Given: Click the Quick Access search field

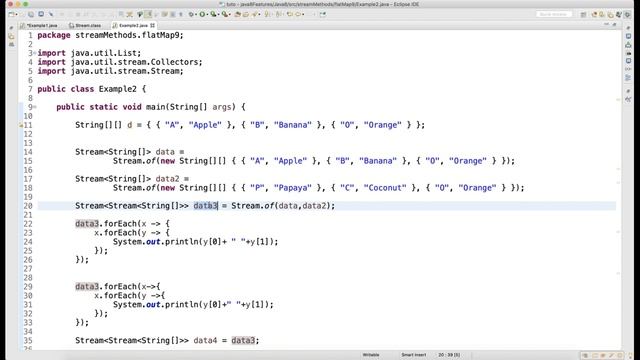Looking at the screenshot, I should click(553, 14).
